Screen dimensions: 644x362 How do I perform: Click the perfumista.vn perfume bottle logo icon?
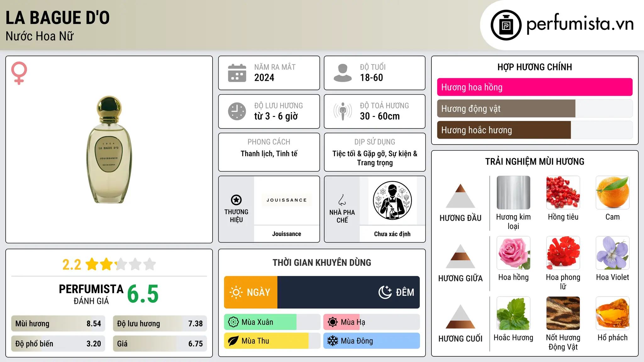point(506,25)
